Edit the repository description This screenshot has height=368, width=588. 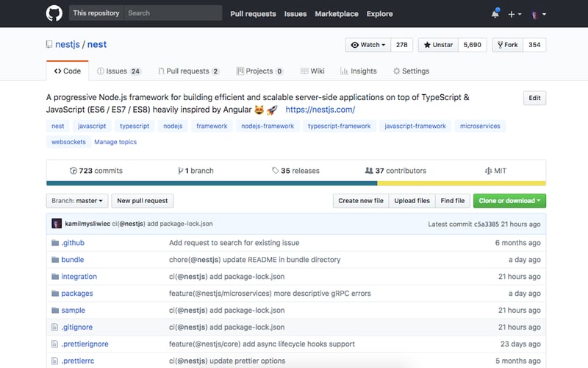[534, 98]
